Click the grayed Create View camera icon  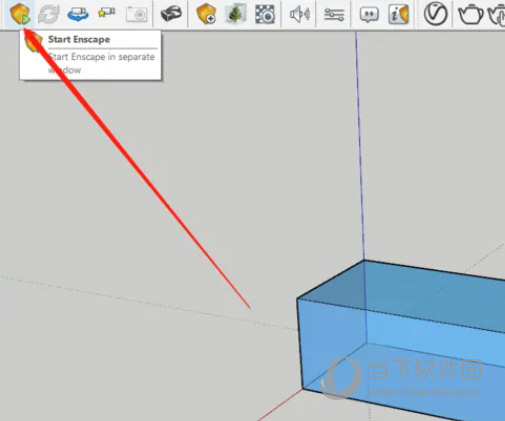136,14
